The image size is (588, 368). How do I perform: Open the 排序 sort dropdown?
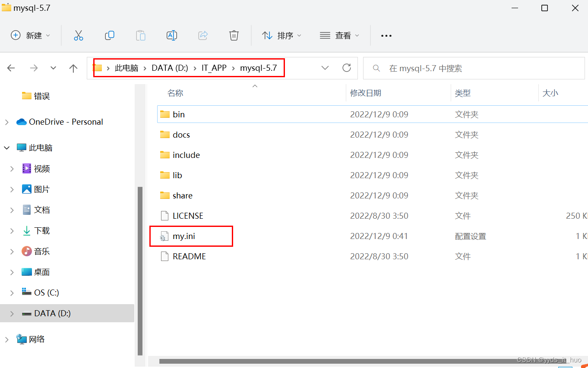[x=281, y=35]
